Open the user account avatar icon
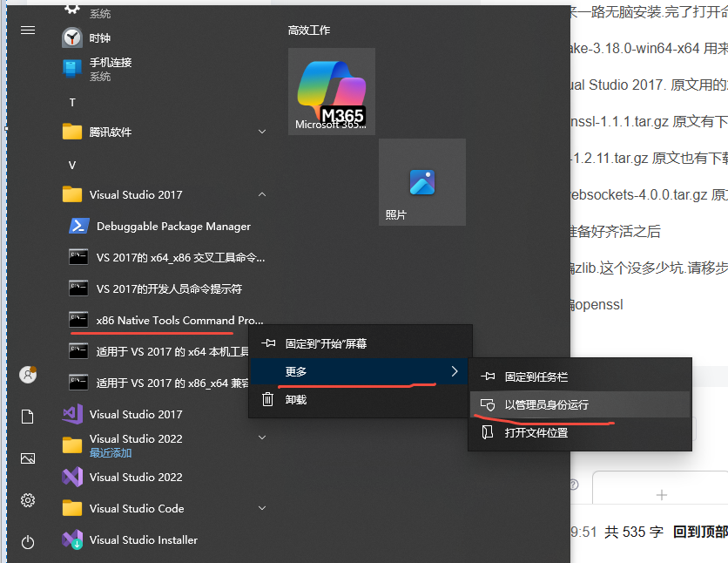The width and height of the screenshot is (728, 563). 28,375
